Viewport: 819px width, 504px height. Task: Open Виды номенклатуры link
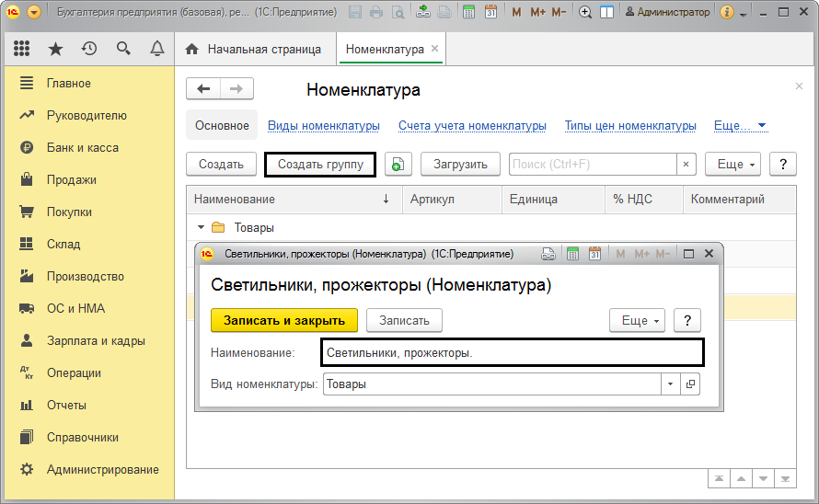pyautogui.click(x=324, y=126)
